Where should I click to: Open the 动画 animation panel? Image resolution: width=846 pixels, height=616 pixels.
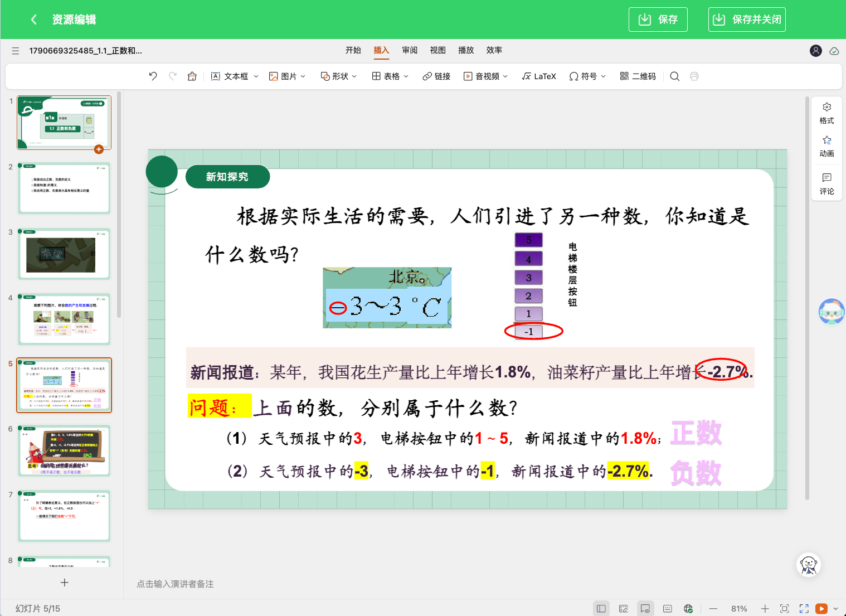point(827,146)
